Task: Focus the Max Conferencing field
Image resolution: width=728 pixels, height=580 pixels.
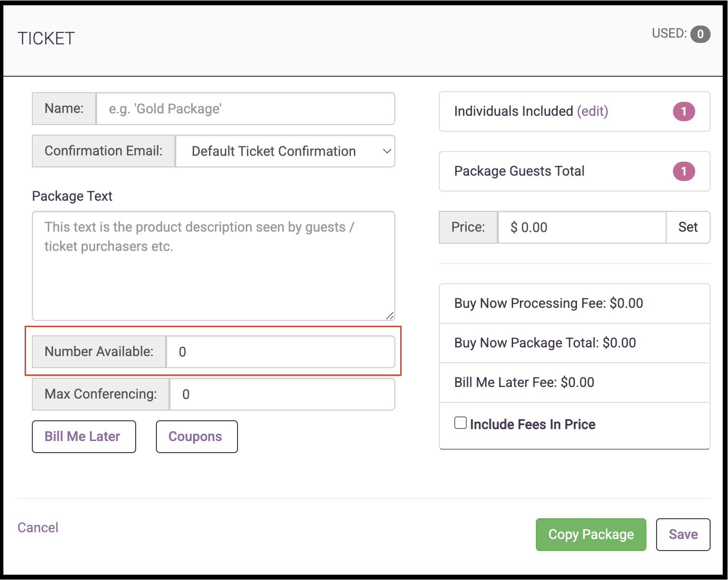Action: click(282, 394)
